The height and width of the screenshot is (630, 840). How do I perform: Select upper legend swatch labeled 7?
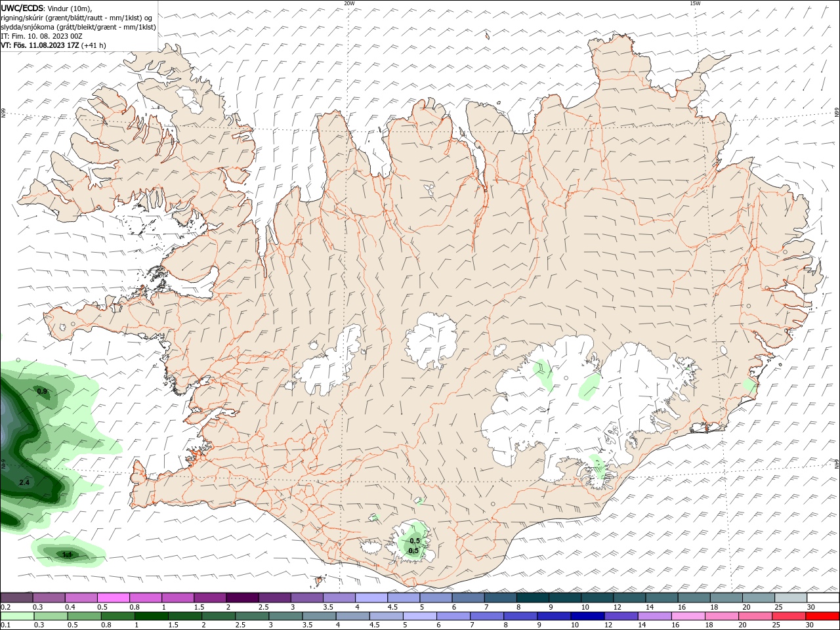tap(500, 598)
